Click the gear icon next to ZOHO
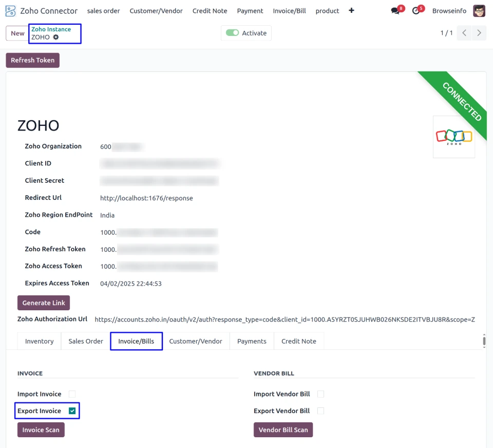The width and height of the screenshot is (493, 448). tap(56, 38)
